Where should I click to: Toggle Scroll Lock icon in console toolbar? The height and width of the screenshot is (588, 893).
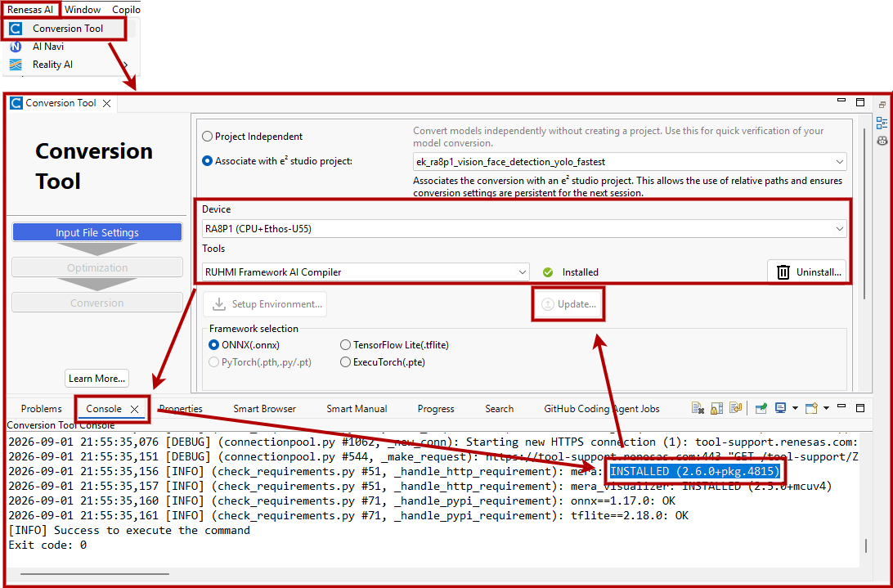[x=716, y=408]
